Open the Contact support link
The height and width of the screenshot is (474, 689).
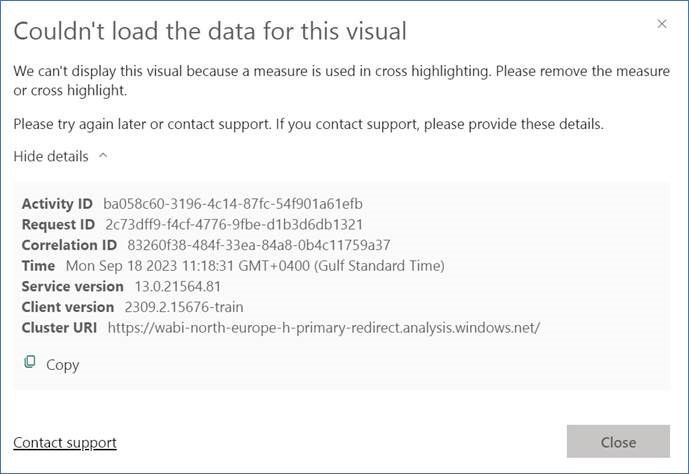(x=65, y=442)
